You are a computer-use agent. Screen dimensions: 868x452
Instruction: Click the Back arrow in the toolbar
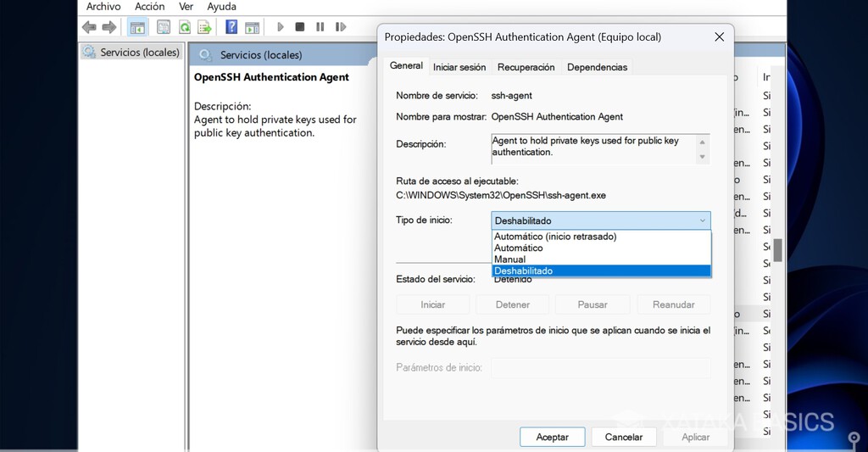click(x=89, y=27)
